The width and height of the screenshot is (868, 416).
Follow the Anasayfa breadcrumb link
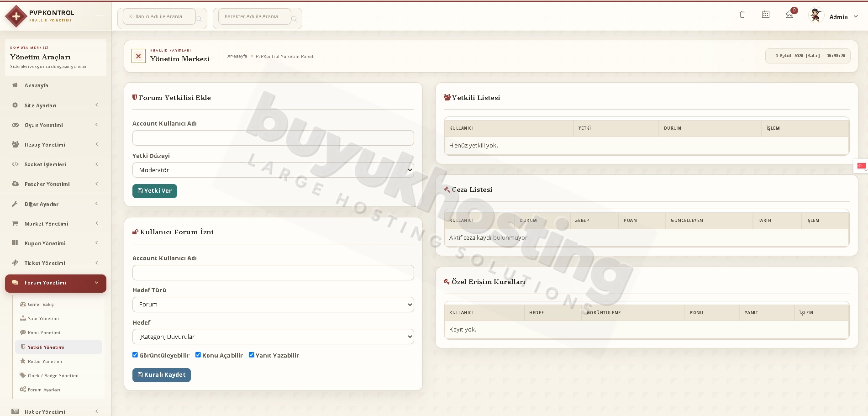click(x=237, y=56)
